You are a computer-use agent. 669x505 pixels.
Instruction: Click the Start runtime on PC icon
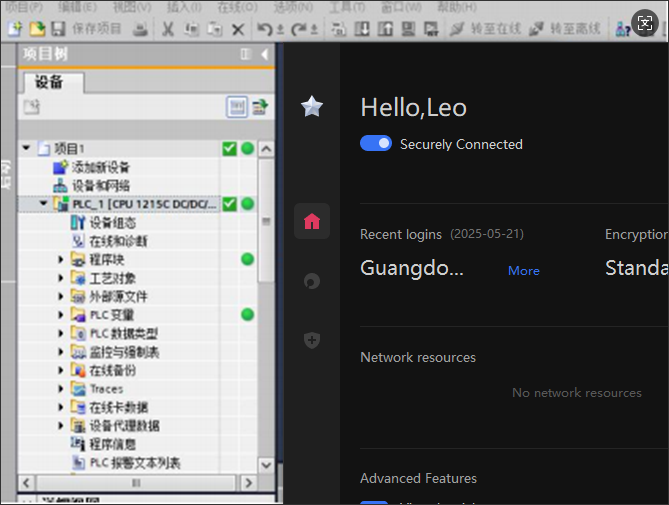[x=431, y=29]
